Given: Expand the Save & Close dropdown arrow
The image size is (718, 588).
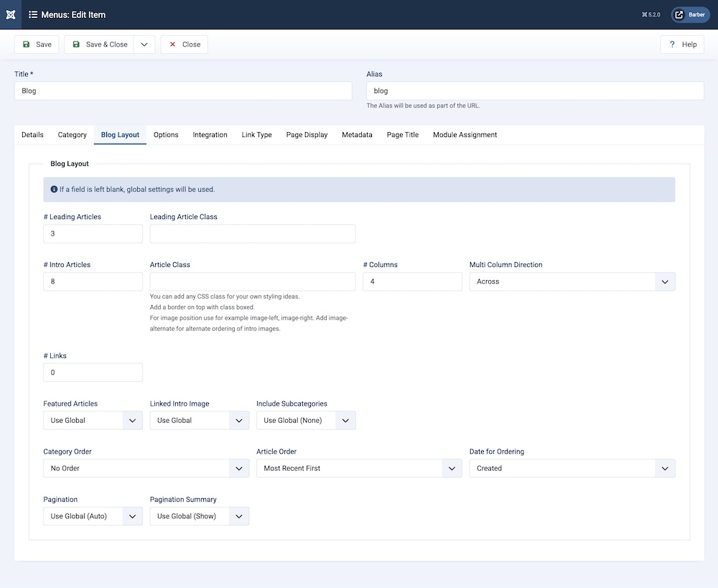Looking at the screenshot, I should [144, 45].
